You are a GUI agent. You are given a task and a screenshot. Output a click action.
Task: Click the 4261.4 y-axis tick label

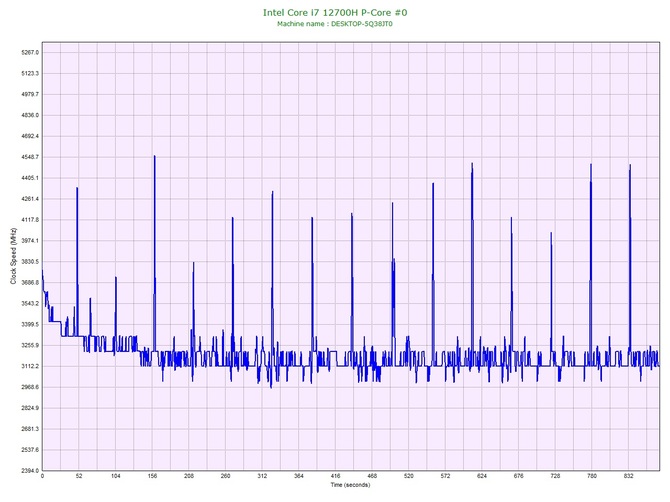point(30,199)
